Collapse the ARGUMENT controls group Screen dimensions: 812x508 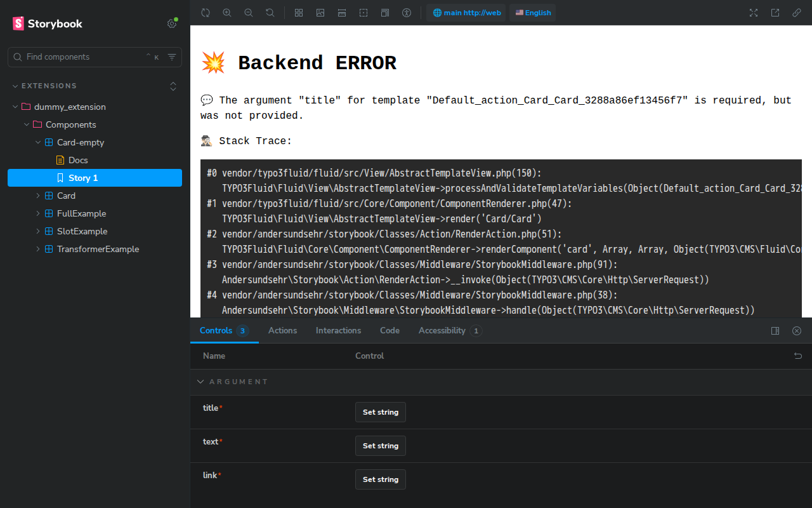tap(233, 382)
